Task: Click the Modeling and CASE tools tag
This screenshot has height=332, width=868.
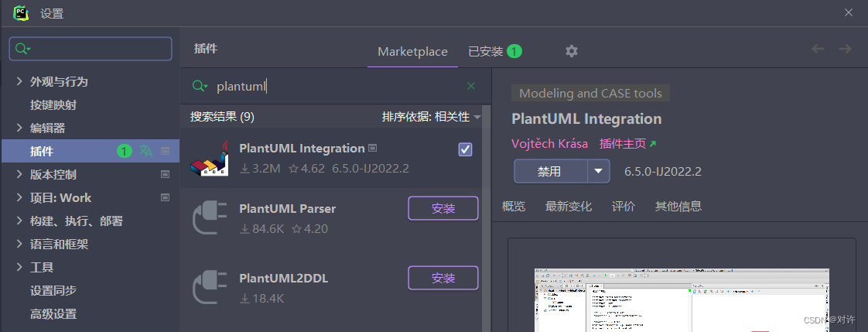Action: click(590, 93)
